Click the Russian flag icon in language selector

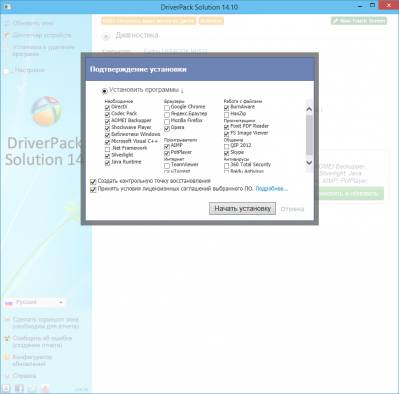pos(9,303)
